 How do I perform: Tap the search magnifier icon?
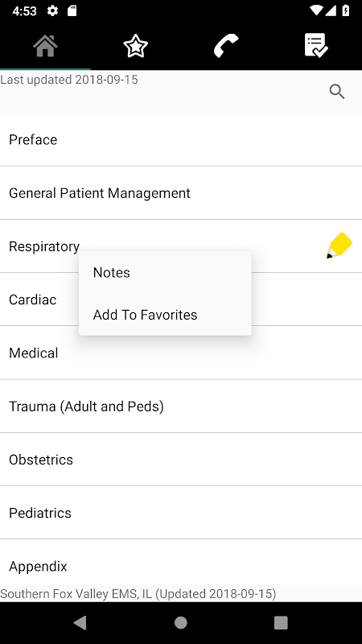click(x=337, y=92)
